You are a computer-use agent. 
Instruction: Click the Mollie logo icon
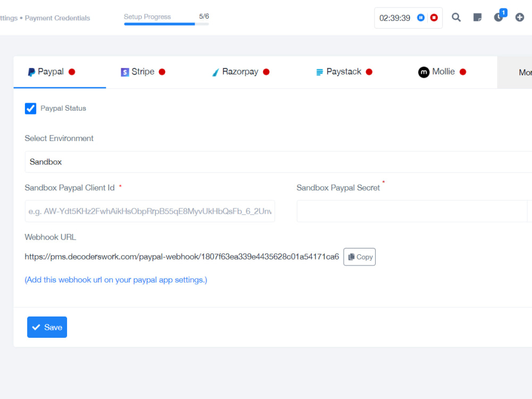[424, 72]
